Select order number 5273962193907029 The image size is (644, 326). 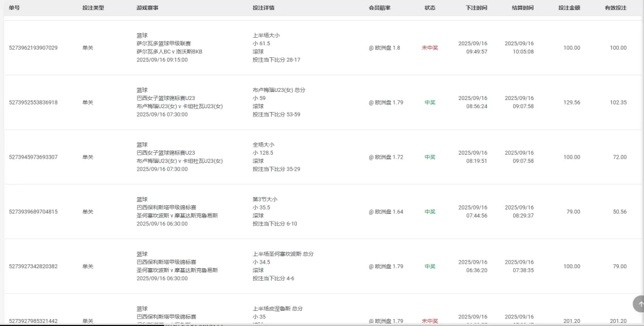(x=33, y=48)
